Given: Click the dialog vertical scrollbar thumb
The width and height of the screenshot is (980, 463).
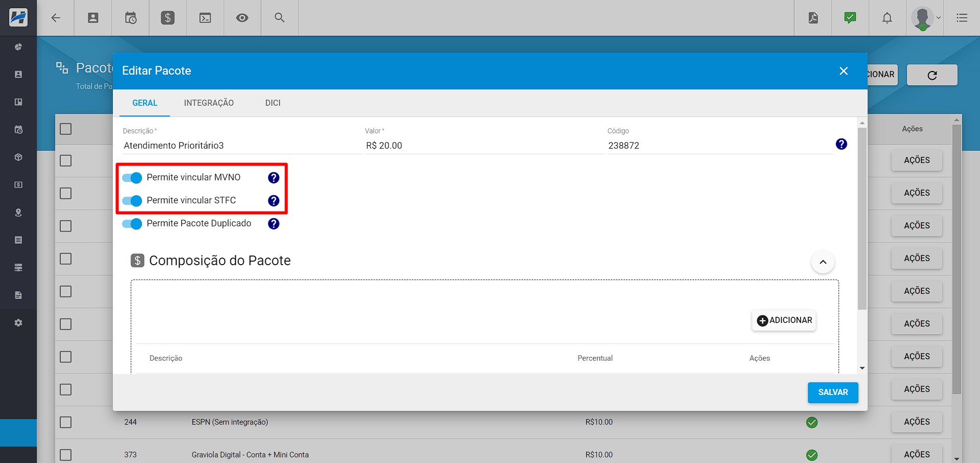Looking at the screenshot, I should (862, 219).
